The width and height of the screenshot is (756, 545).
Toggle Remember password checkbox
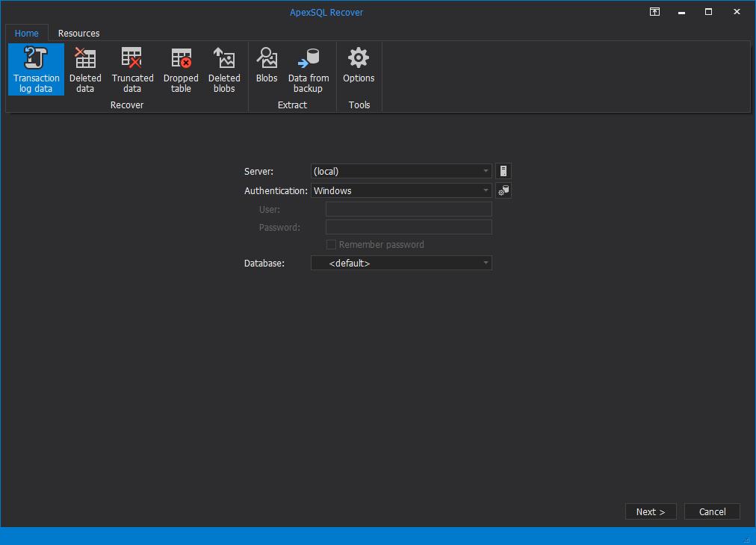click(331, 245)
